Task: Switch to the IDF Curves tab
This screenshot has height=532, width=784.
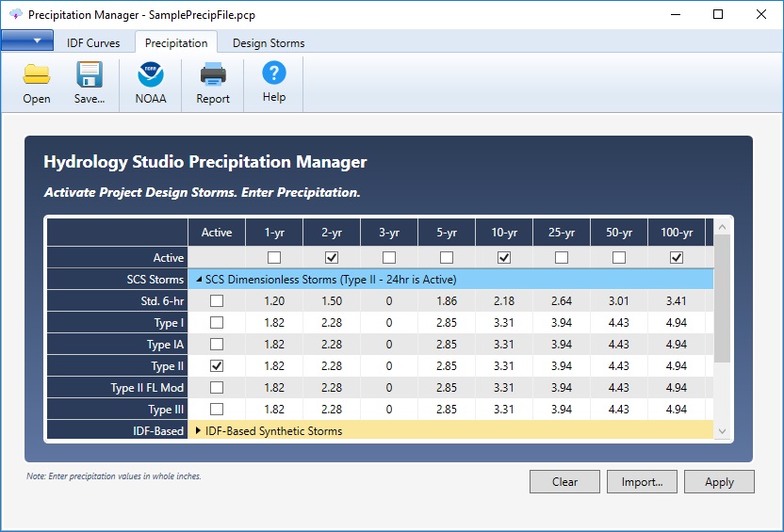Action: point(93,43)
